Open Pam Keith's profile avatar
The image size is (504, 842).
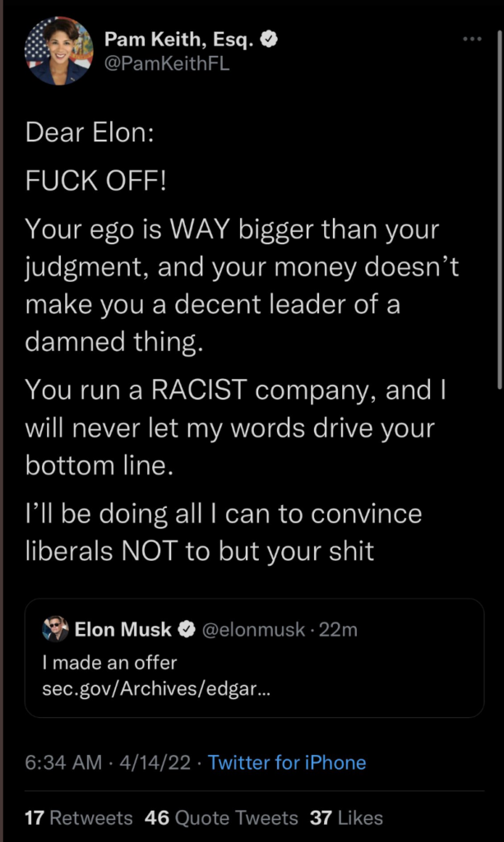coord(57,51)
